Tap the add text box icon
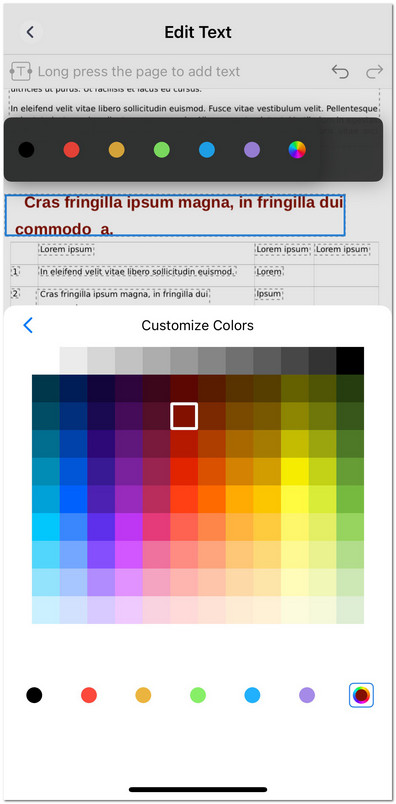 point(21,71)
